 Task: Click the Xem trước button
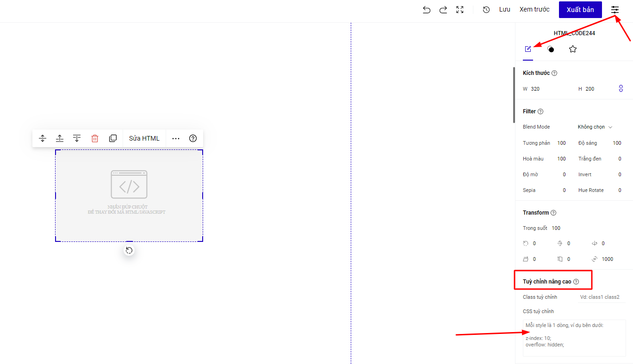click(x=534, y=10)
